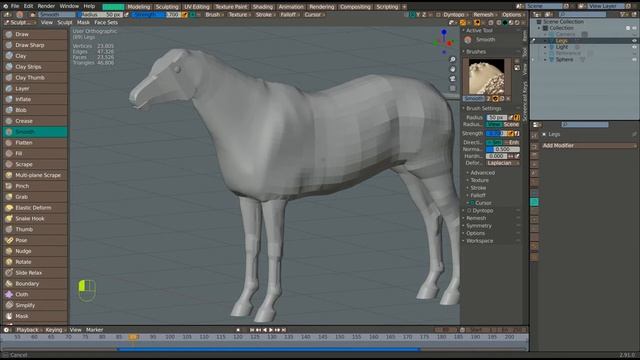The image size is (640, 360).
Task: Select the Clay Thumb brush
Action: click(35, 78)
